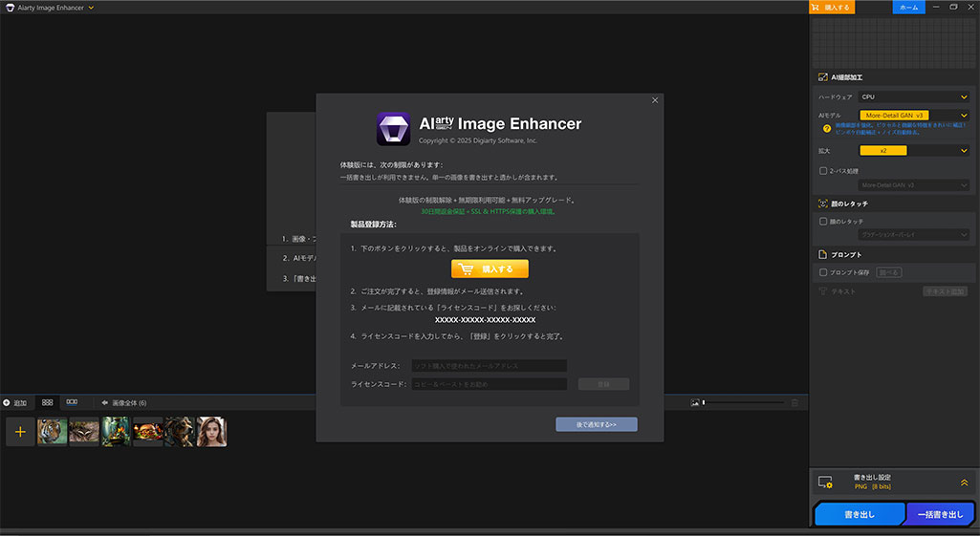
Task: Click the メールアドレス input field
Action: (489, 365)
